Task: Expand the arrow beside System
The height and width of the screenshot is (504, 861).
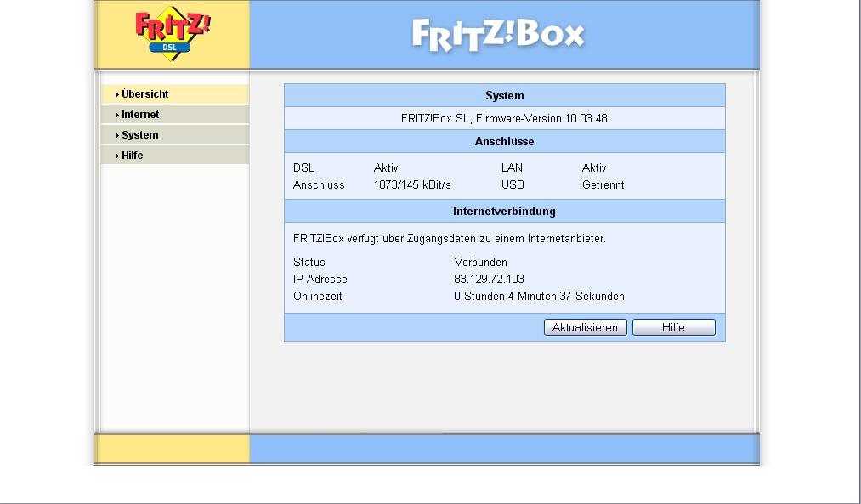Action: click(x=116, y=135)
